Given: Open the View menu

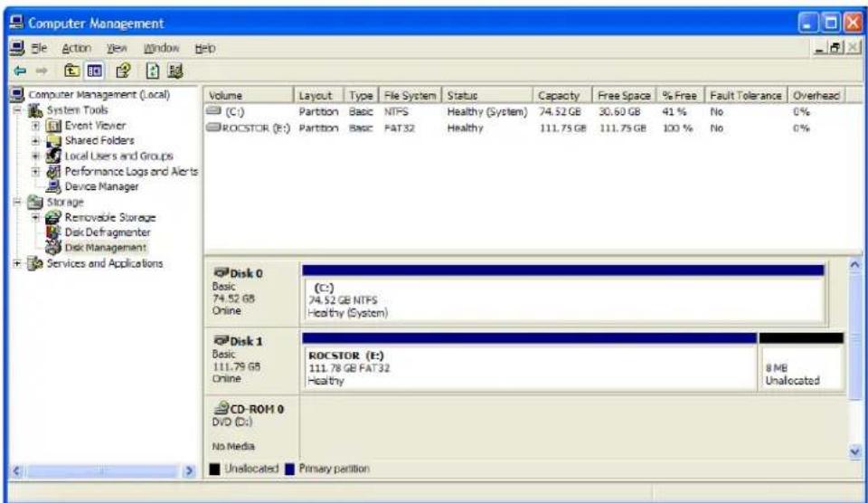Looking at the screenshot, I should (117, 48).
